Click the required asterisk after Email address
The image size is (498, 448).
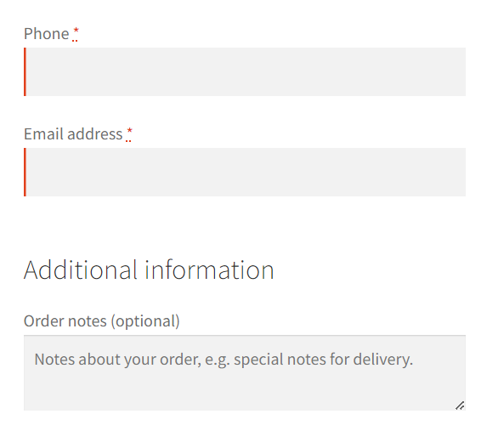129,133
